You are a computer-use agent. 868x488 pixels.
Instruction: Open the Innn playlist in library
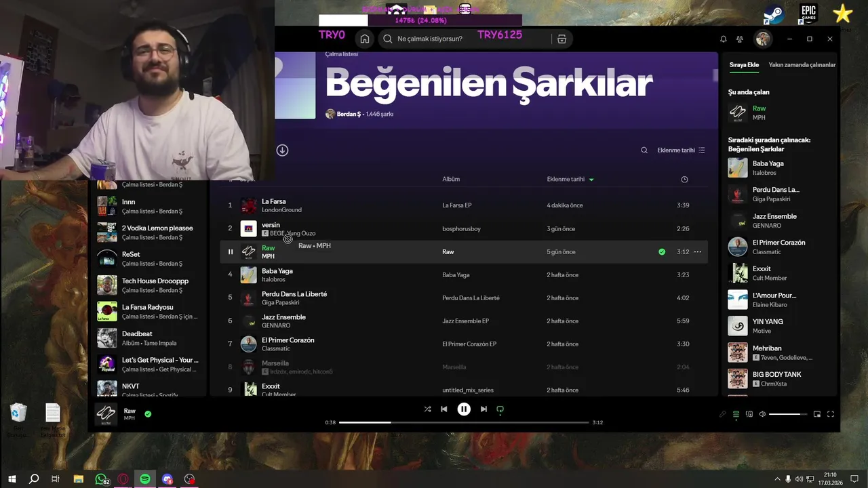click(148, 206)
